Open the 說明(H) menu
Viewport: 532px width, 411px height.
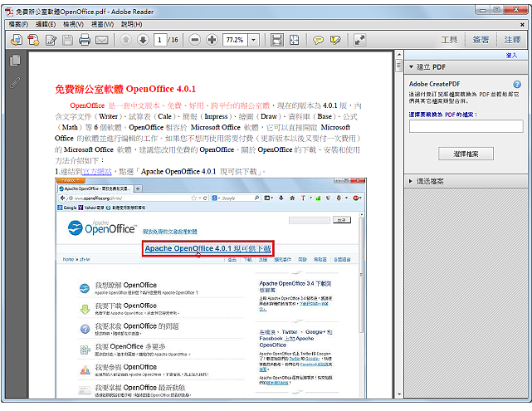(x=132, y=24)
